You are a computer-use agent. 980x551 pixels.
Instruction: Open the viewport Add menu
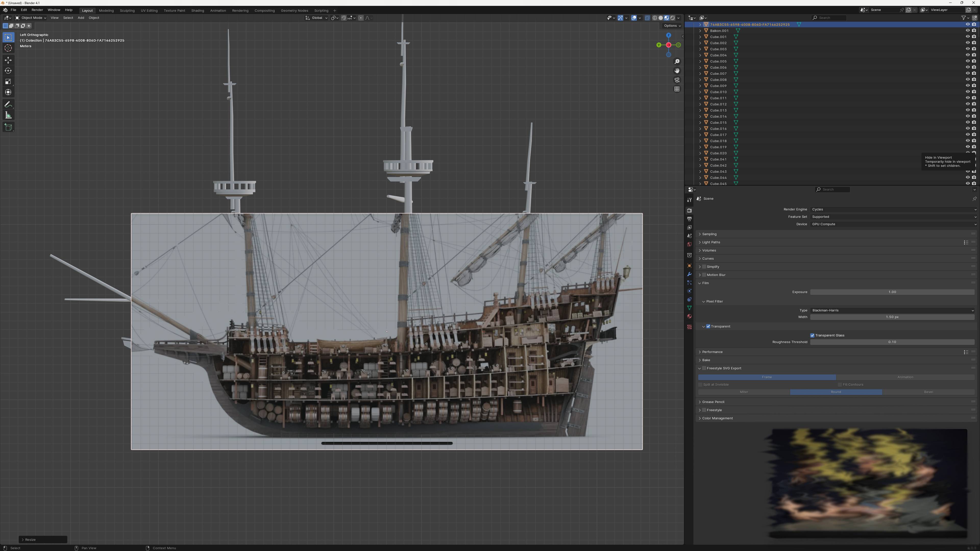(81, 18)
